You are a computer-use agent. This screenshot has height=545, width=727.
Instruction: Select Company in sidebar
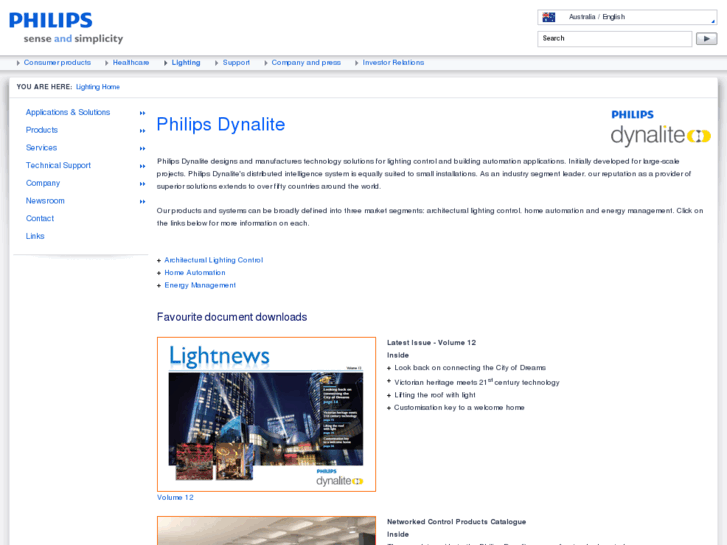pos(43,183)
